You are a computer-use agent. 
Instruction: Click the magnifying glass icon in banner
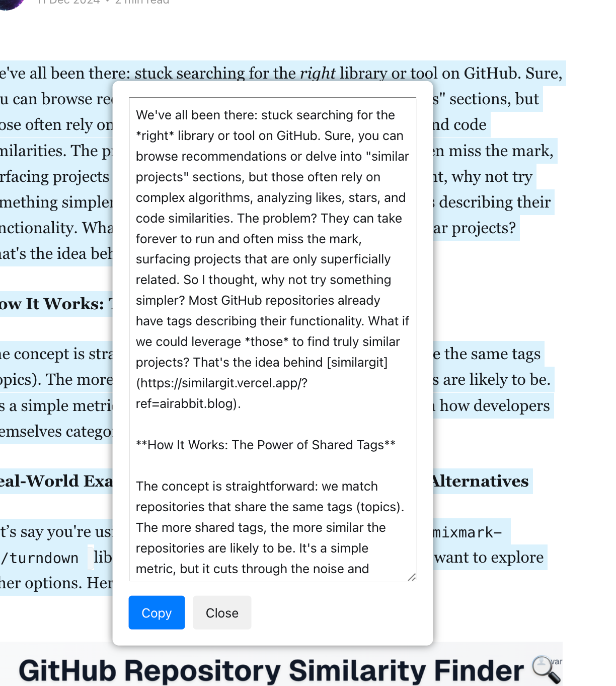(x=547, y=669)
